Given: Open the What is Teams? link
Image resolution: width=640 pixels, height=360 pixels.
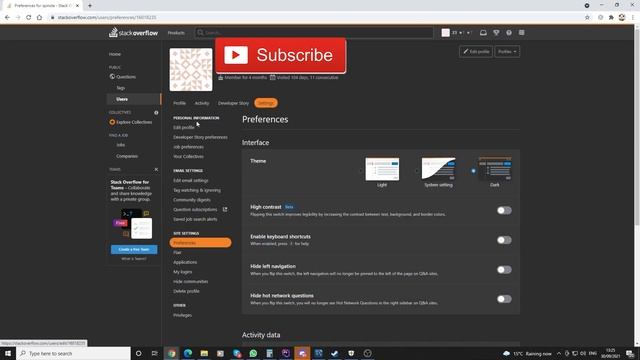Looking at the screenshot, I should 134,259.
